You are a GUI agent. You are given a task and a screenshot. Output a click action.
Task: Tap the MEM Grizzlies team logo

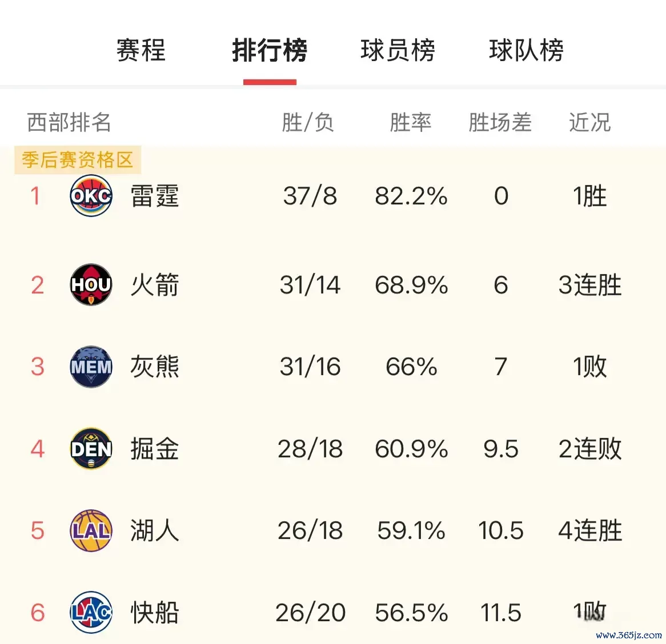(91, 367)
